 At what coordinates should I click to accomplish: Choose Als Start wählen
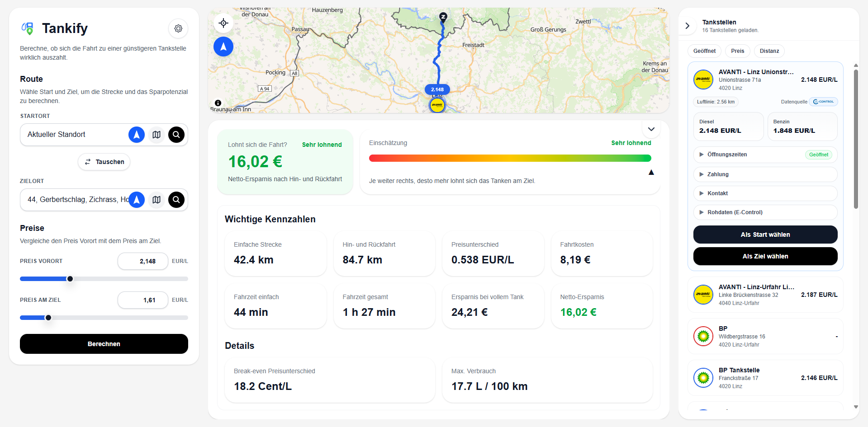pos(765,235)
